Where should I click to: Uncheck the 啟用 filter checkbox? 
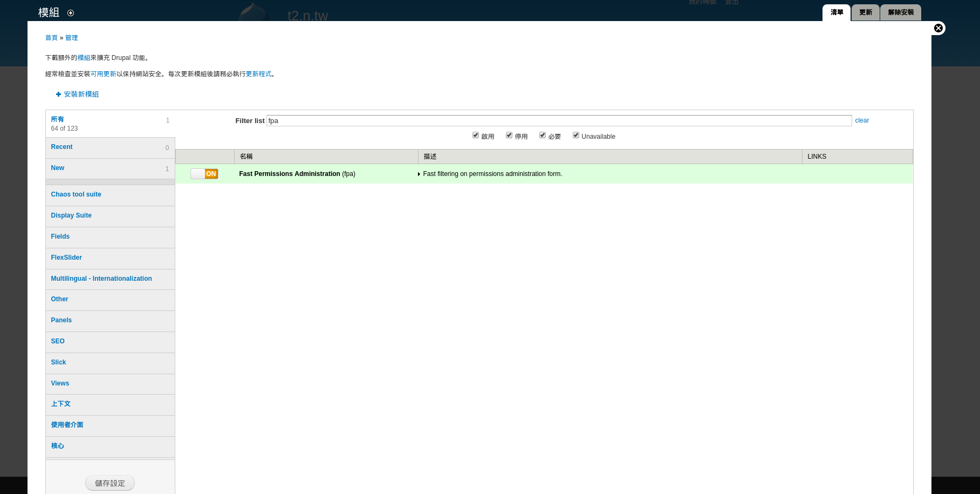pos(476,136)
